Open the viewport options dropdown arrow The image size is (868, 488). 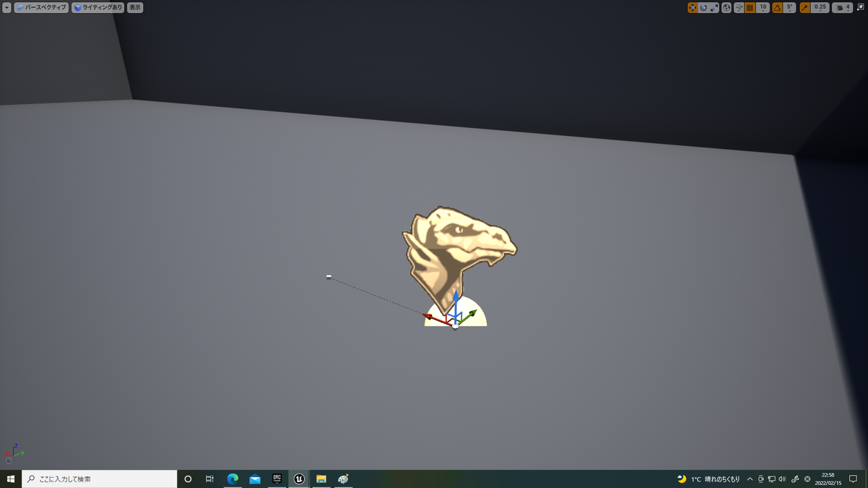[7, 7]
